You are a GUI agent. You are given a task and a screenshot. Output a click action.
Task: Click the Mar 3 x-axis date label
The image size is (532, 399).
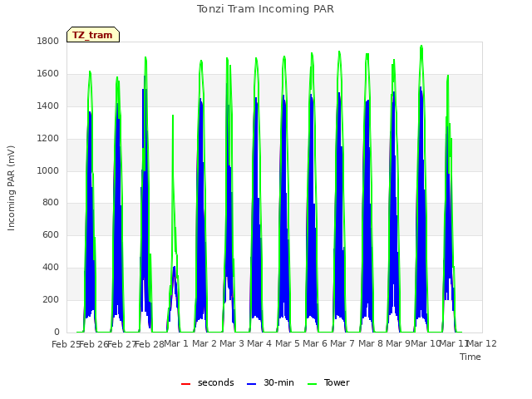click(x=232, y=343)
